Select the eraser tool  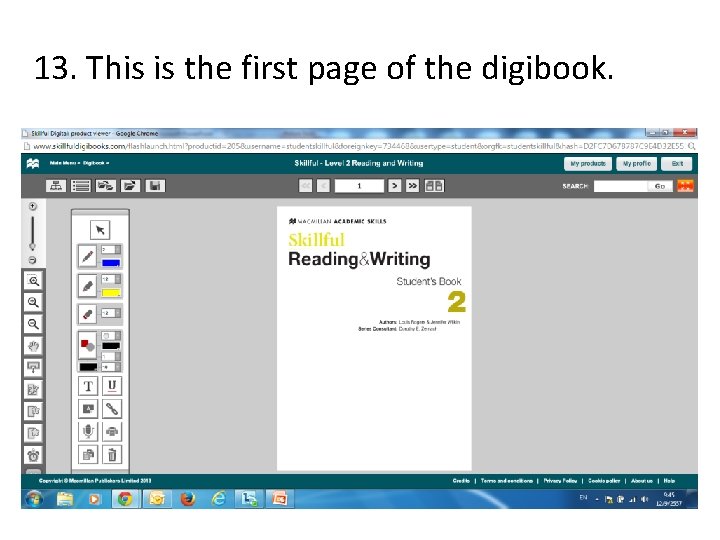click(88, 314)
